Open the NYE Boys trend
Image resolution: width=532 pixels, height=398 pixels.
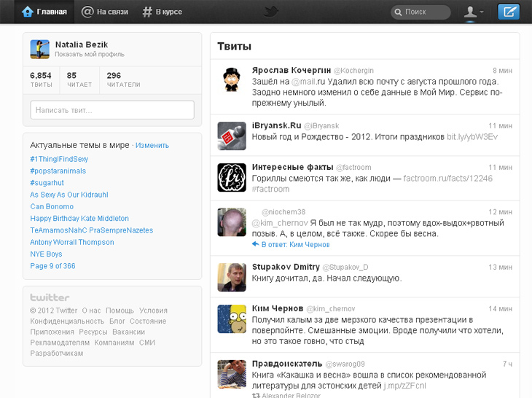tap(46, 254)
